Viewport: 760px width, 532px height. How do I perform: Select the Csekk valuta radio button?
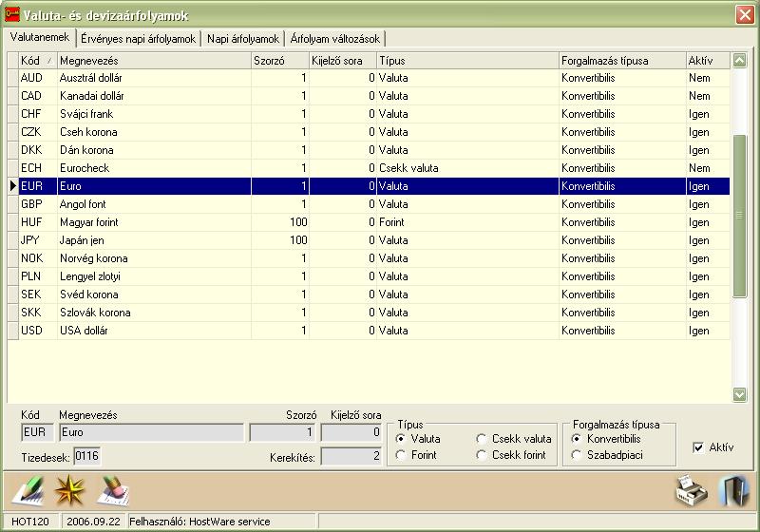click(x=481, y=439)
